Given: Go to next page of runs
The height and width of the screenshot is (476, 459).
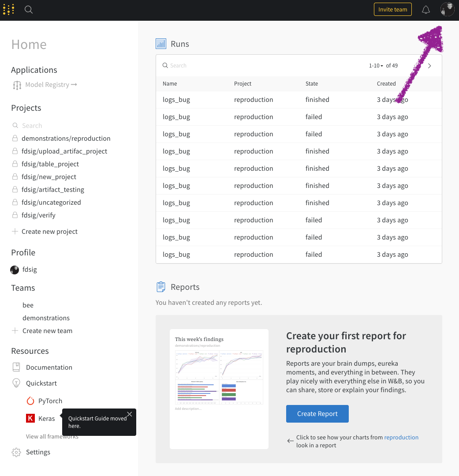Looking at the screenshot, I should pos(429,66).
